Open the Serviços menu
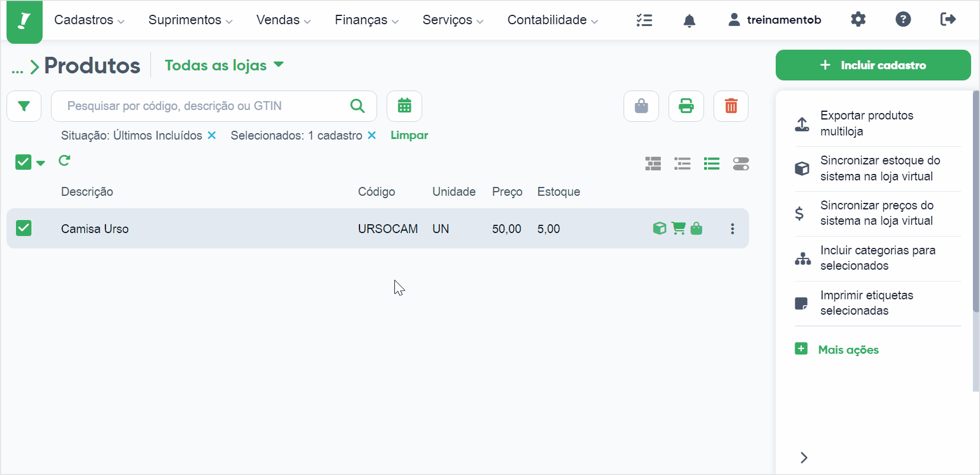 (454, 20)
